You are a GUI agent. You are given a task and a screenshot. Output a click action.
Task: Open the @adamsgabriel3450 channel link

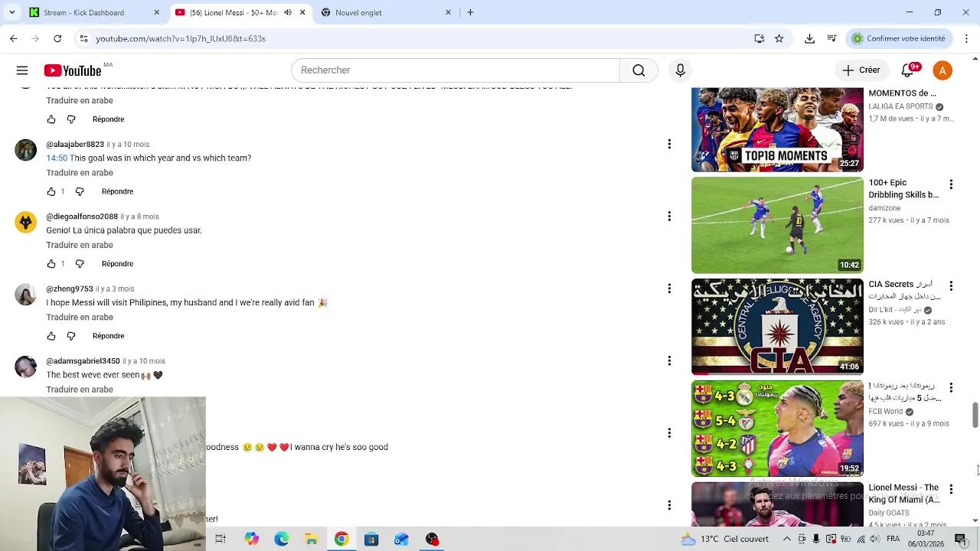click(83, 361)
